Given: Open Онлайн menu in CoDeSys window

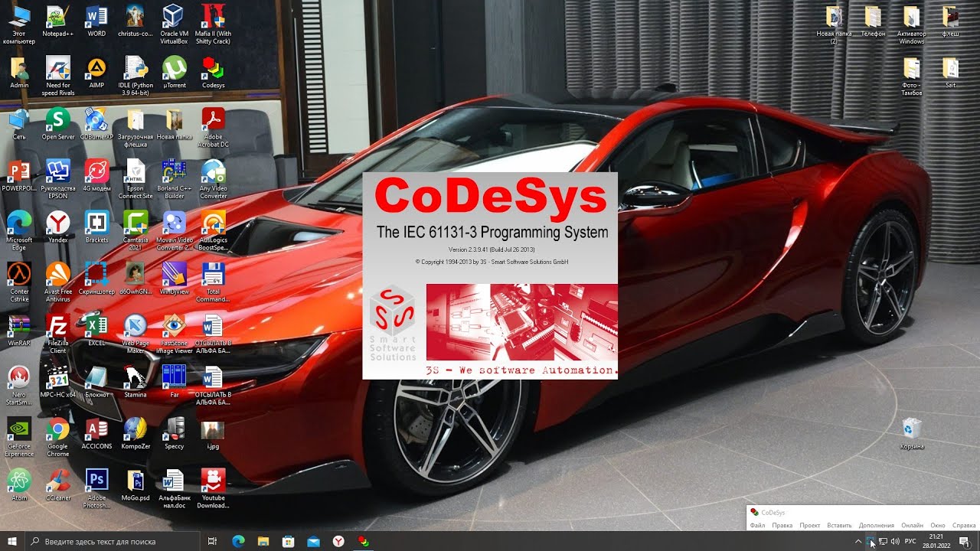Looking at the screenshot, I should click(x=913, y=526).
